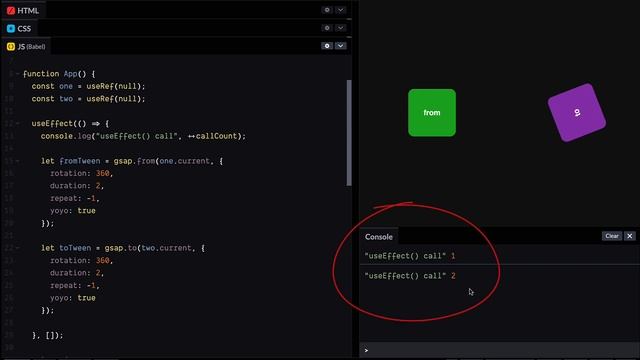640x360 pixels.
Task: Focus the console command input field
Action: [x=500, y=350]
